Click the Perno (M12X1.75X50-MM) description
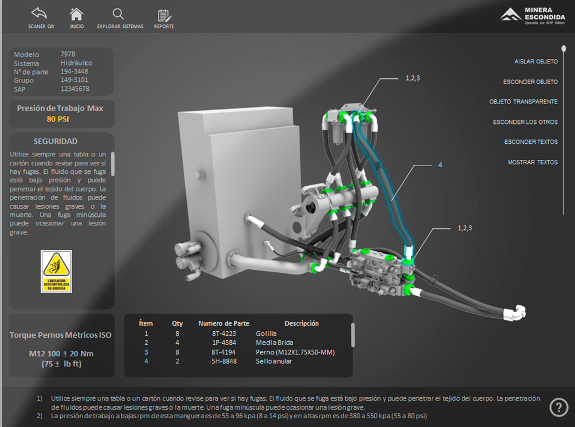Screen dimensions: 575x427 (x=295, y=352)
